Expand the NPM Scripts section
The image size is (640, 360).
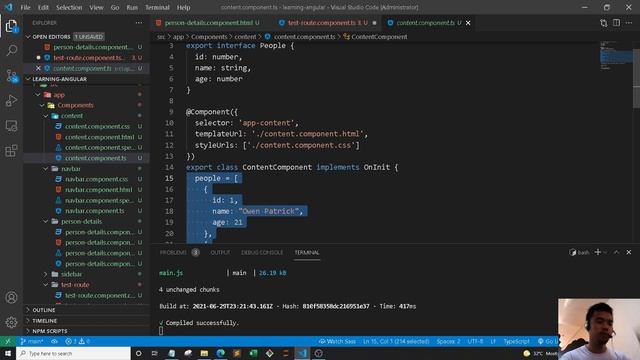coord(28,331)
